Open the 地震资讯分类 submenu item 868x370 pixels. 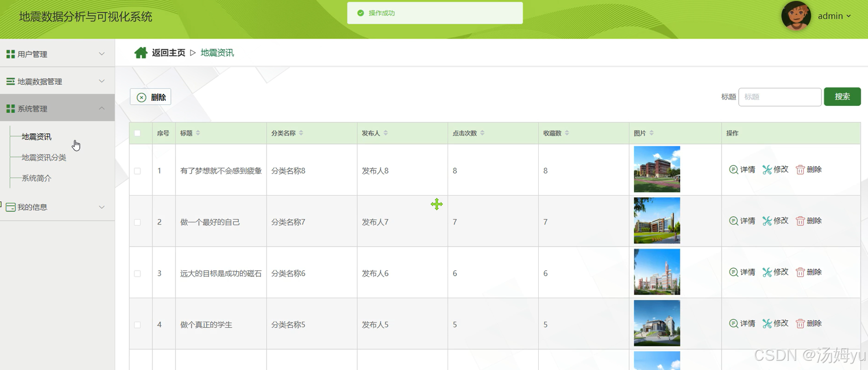pos(44,157)
